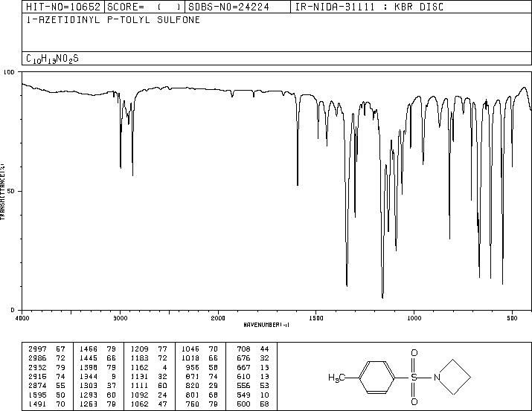This screenshot has height=411, width=532.
Task: Select the SDBS-NO=24224 header cell
Action: pyautogui.click(x=237, y=7)
